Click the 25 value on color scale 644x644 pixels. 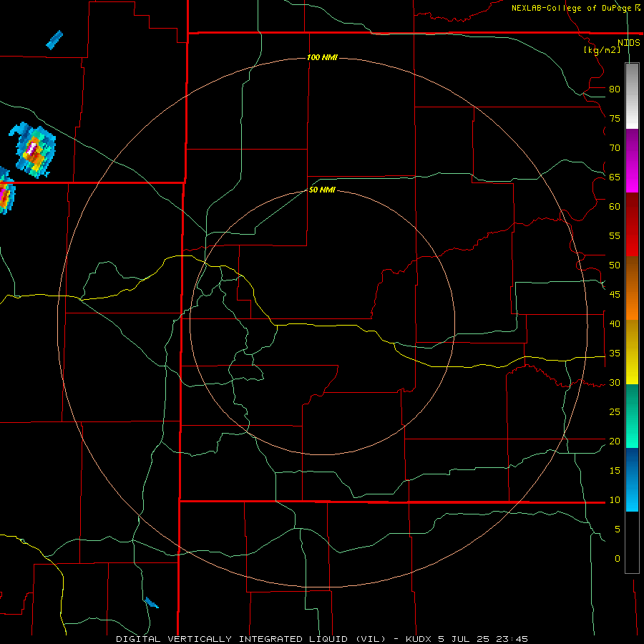pos(615,412)
